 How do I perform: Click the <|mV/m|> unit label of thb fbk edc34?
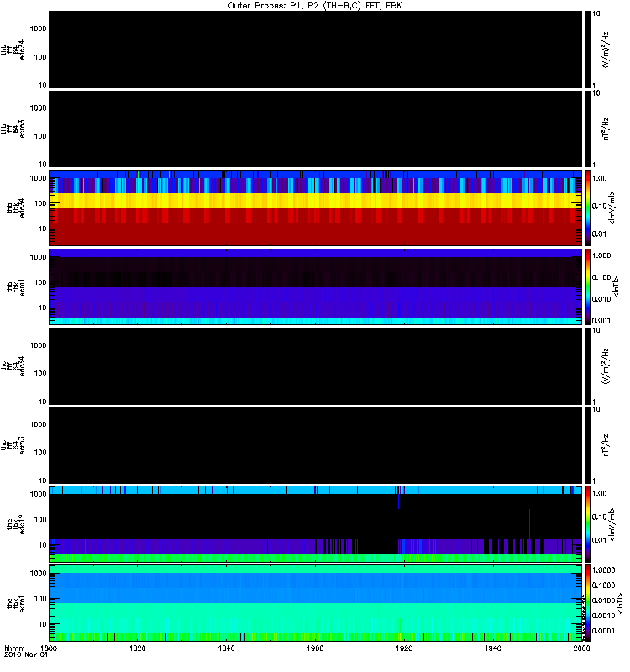(612, 207)
